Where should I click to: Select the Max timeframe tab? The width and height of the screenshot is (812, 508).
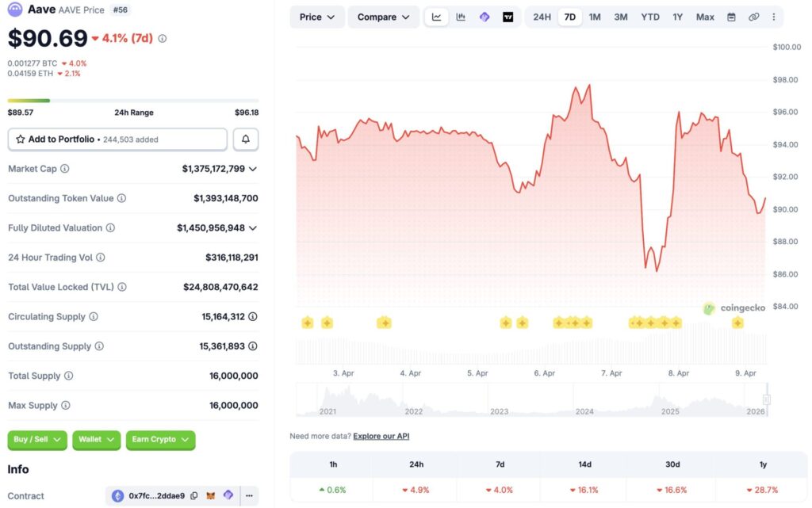[704, 17]
